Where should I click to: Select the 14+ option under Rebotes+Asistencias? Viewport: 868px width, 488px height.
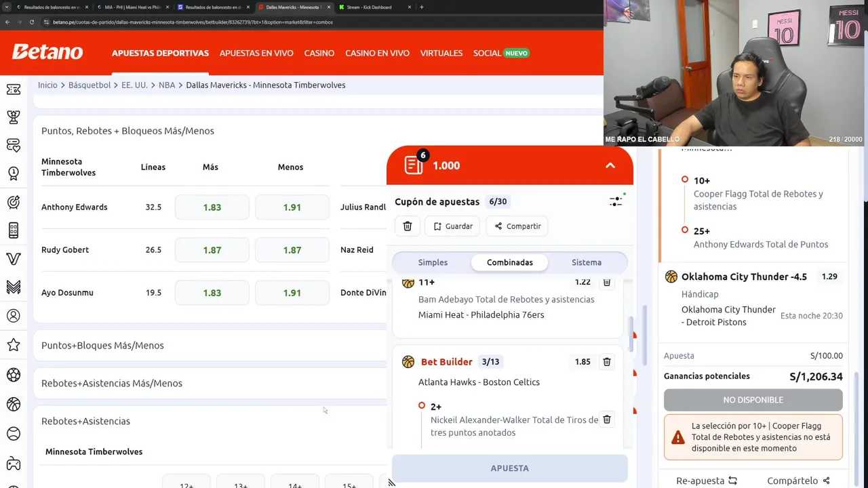[295, 483]
